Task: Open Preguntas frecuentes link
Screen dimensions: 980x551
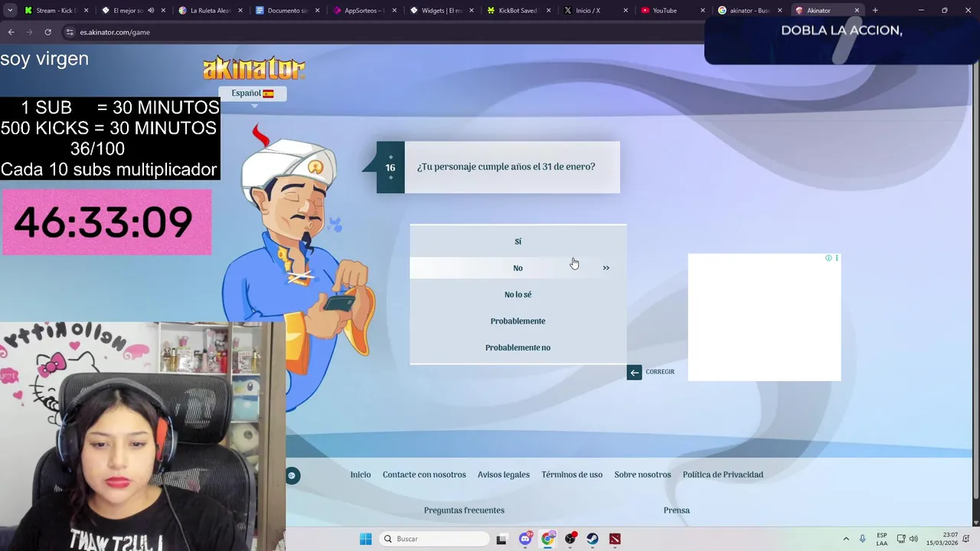Action: [464, 510]
